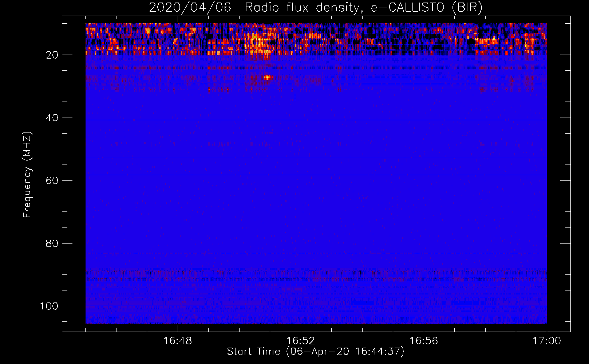Click the 60 MHz frequency tick label
Screen dimensions: 589x364
[52, 181]
